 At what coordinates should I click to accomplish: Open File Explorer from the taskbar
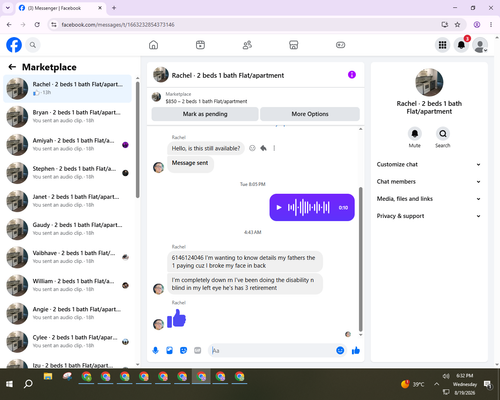[x=48, y=377]
